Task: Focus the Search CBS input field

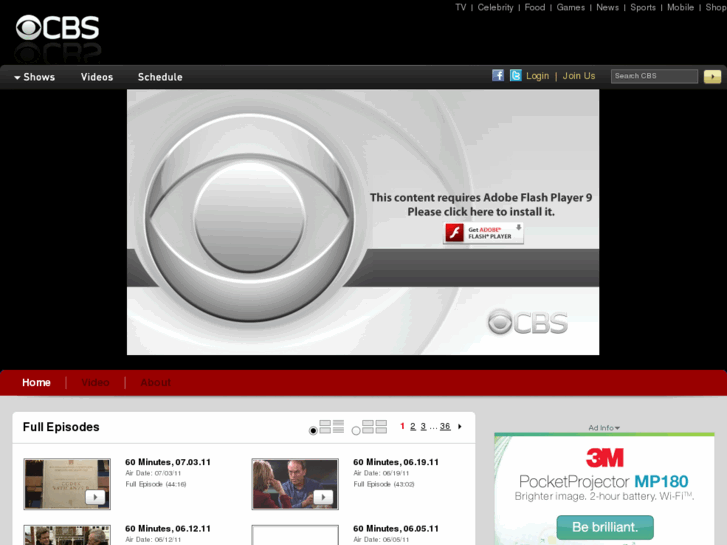Action: pos(654,76)
